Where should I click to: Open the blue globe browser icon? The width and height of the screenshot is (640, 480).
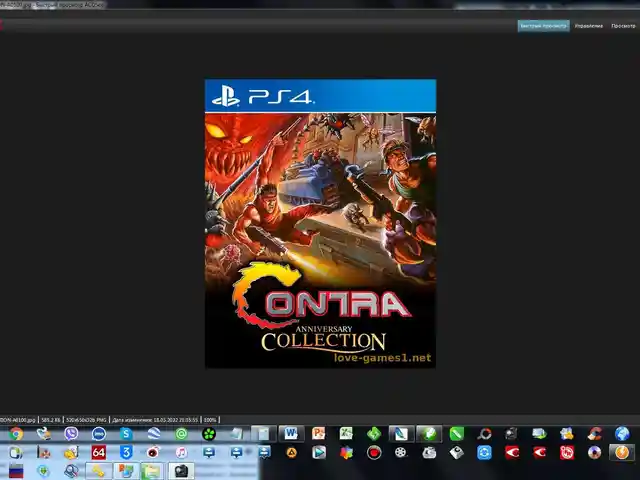pyautogui.click(x=622, y=433)
